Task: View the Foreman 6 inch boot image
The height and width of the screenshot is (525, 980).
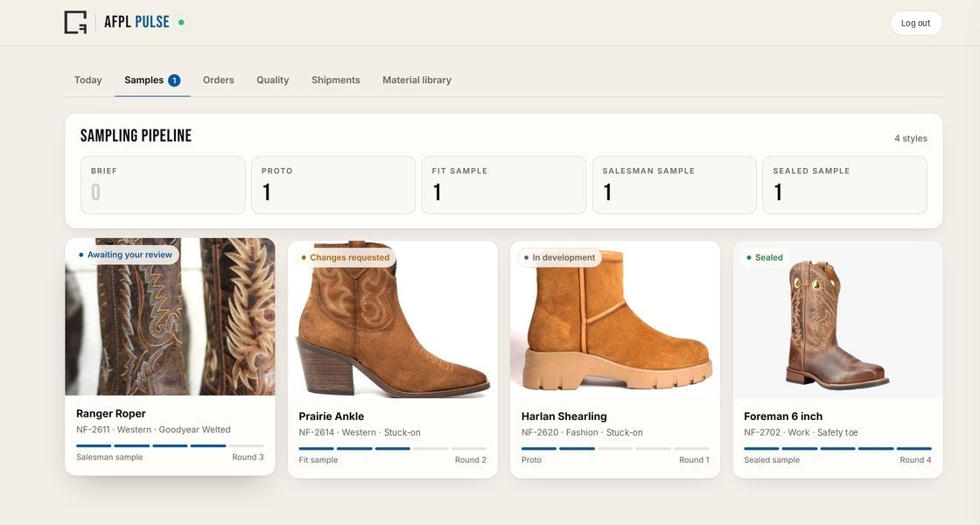Action: (837, 319)
